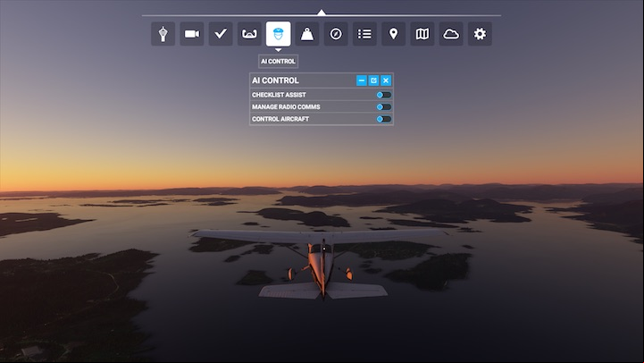
Task: Collapse the toolbar using top arrow handle
Action: 322,13
